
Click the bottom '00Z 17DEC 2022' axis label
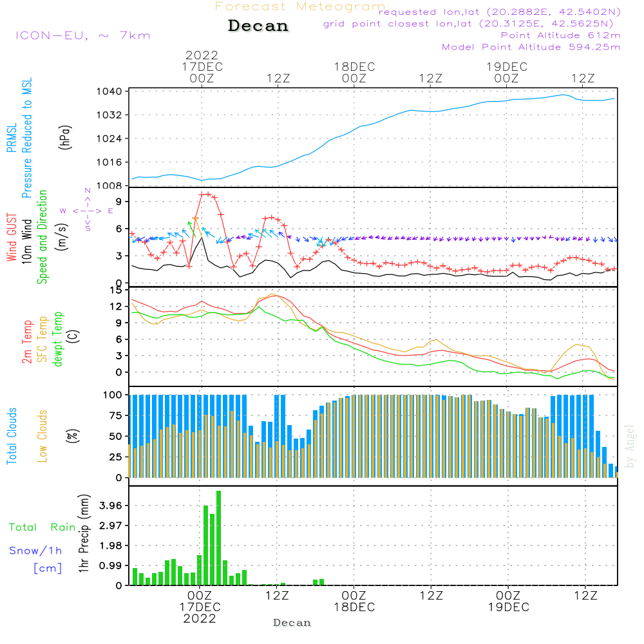pyautogui.click(x=200, y=607)
